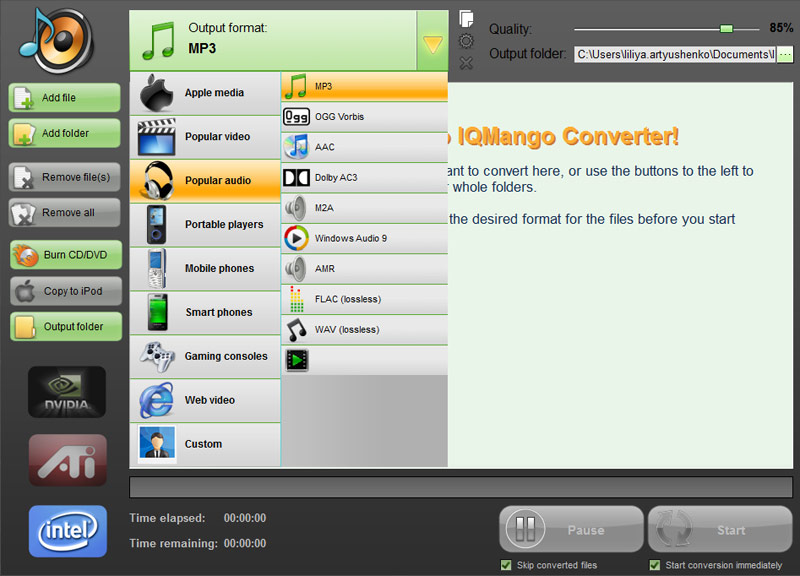Image resolution: width=800 pixels, height=576 pixels.
Task: Open the settings gear icon
Action: (x=464, y=40)
